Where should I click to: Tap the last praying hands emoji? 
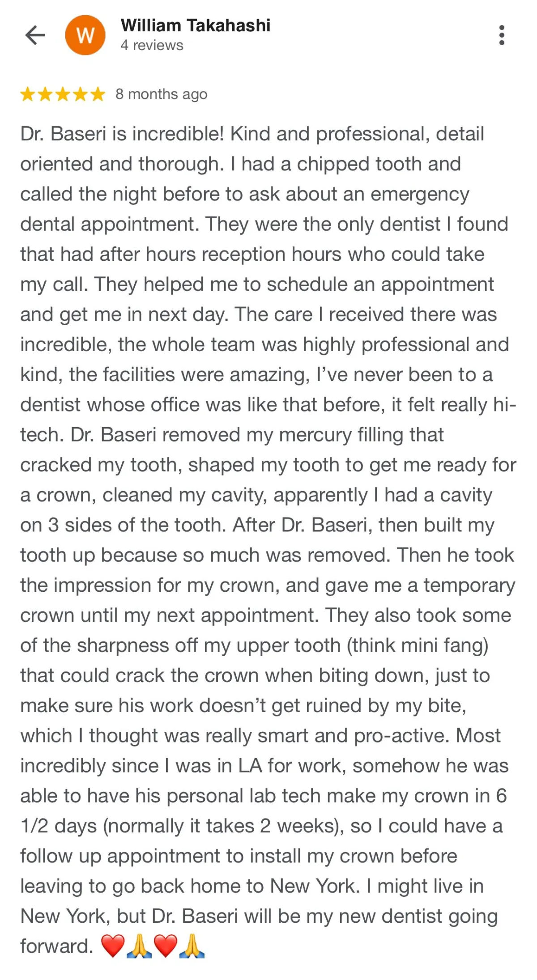(x=192, y=946)
